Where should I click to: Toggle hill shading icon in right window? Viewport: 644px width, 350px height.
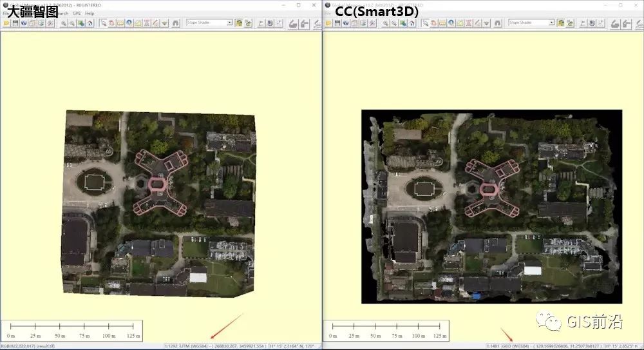click(x=561, y=23)
